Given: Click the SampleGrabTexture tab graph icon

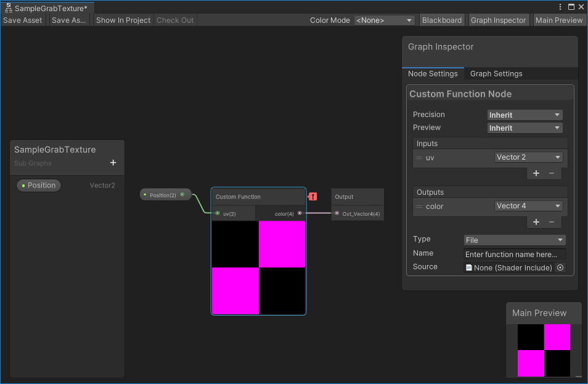Looking at the screenshot, I should 9,8.
